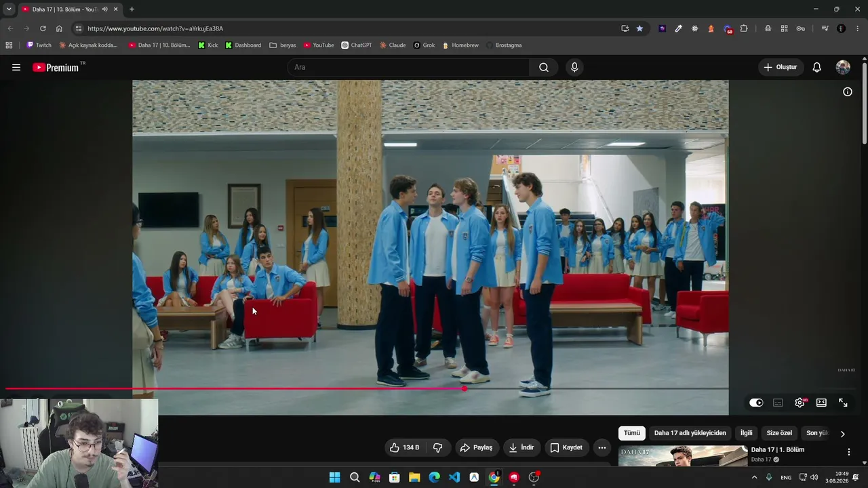
Task: Switch the player to theater mode
Action: click(x=821, y=403)
